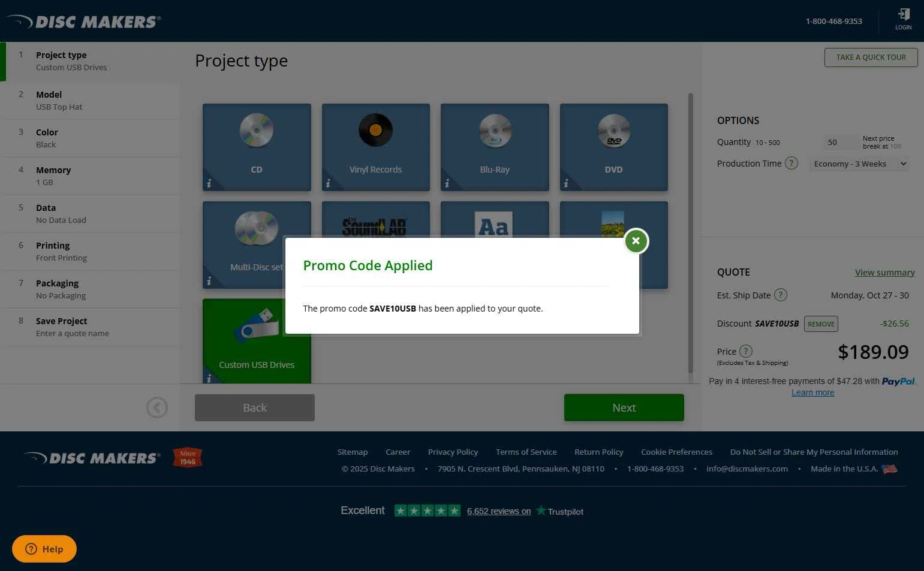
Task: Open the View summary link
Action: 885,272
